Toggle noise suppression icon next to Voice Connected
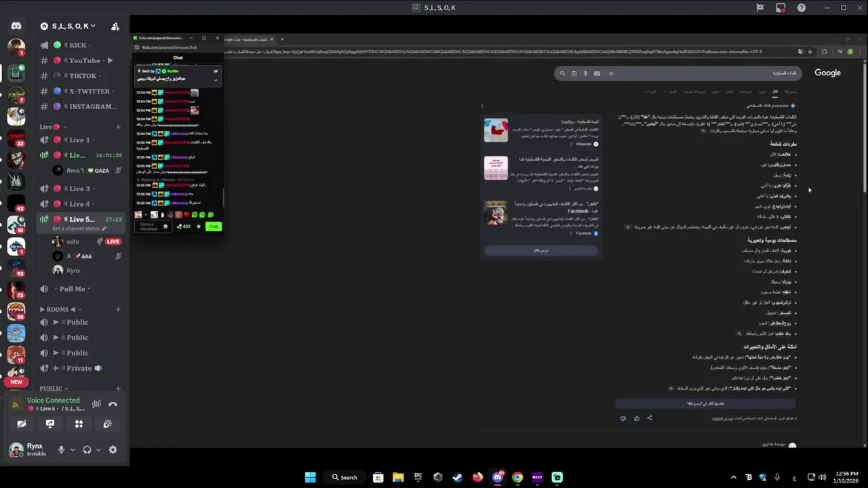868x488 pixels. pyautogui.click(x=96, y=404)
